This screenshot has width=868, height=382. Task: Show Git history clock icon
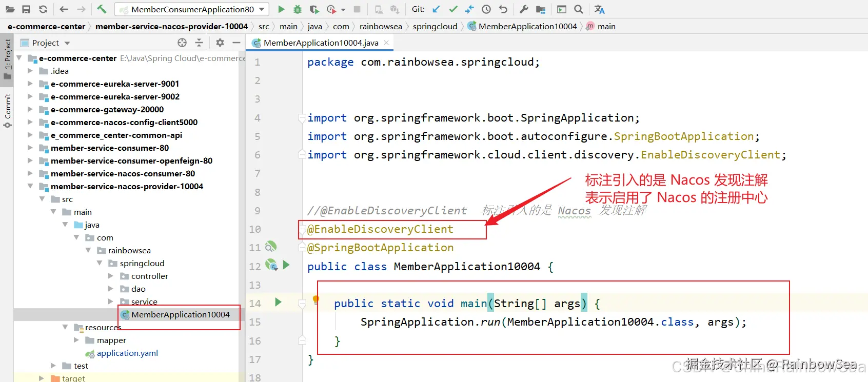pyautogui.click(x=486, y=9)
